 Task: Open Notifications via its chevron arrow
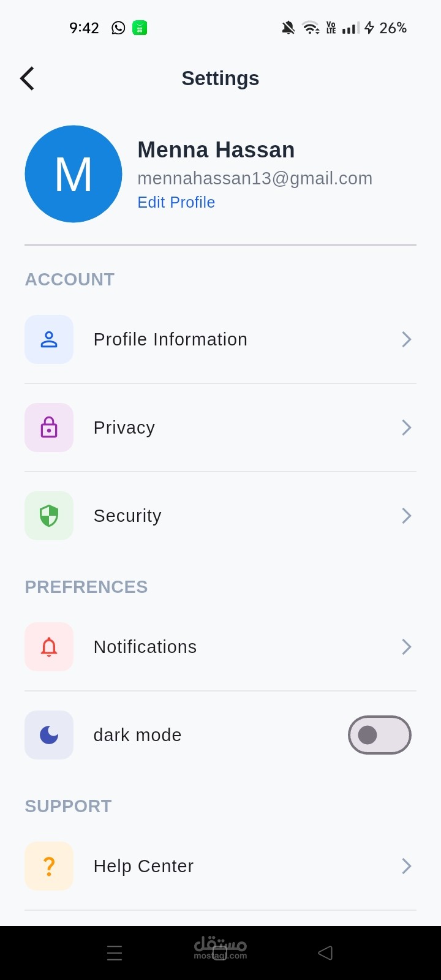(406, 647)
